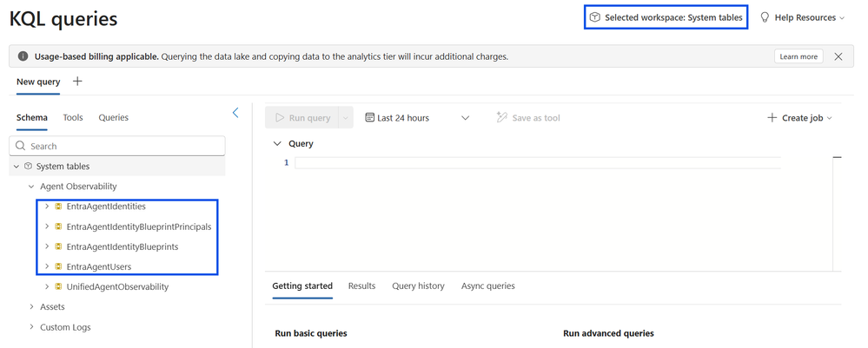Click the EntraAgentIdentityBlueprints table icon
Screen dimensions: 868x348
(58, 246)
